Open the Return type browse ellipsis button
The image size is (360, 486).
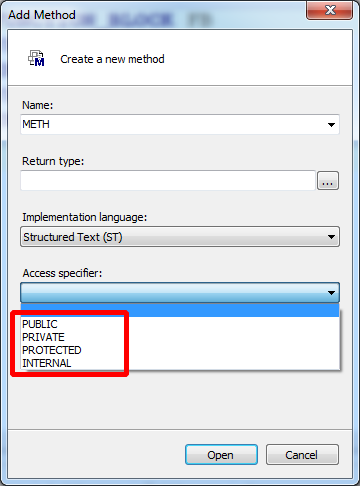[328, 181]
